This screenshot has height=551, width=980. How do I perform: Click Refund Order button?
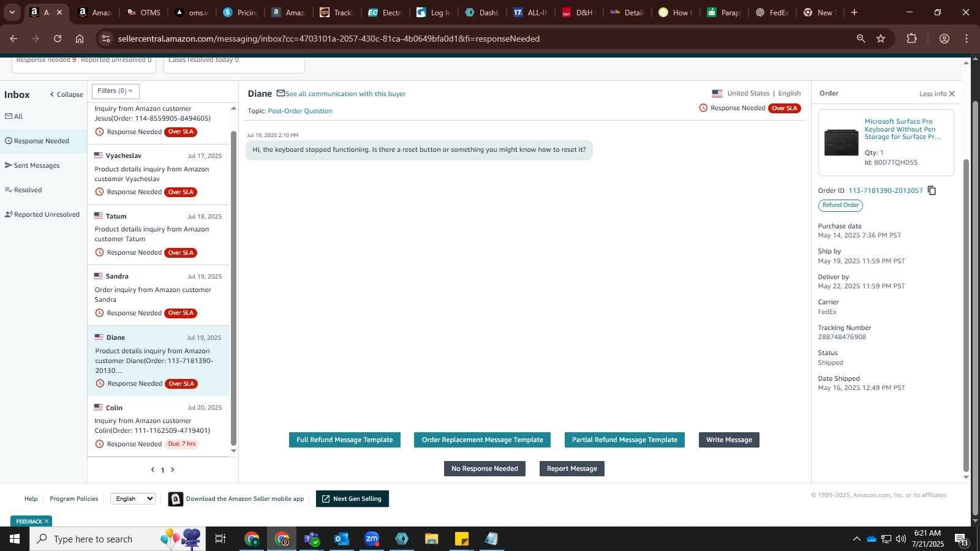840,205
